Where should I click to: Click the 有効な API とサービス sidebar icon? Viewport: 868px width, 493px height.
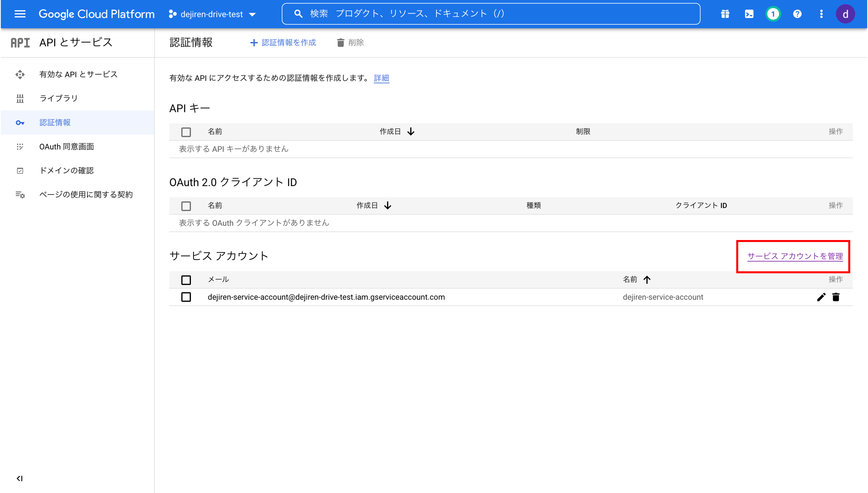tap(20, 74)
